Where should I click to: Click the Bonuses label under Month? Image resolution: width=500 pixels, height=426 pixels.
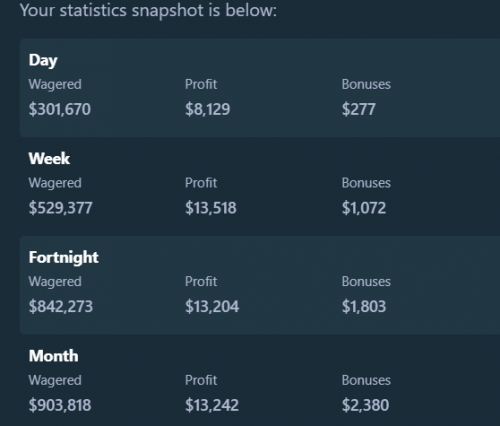tap(366, 380)
